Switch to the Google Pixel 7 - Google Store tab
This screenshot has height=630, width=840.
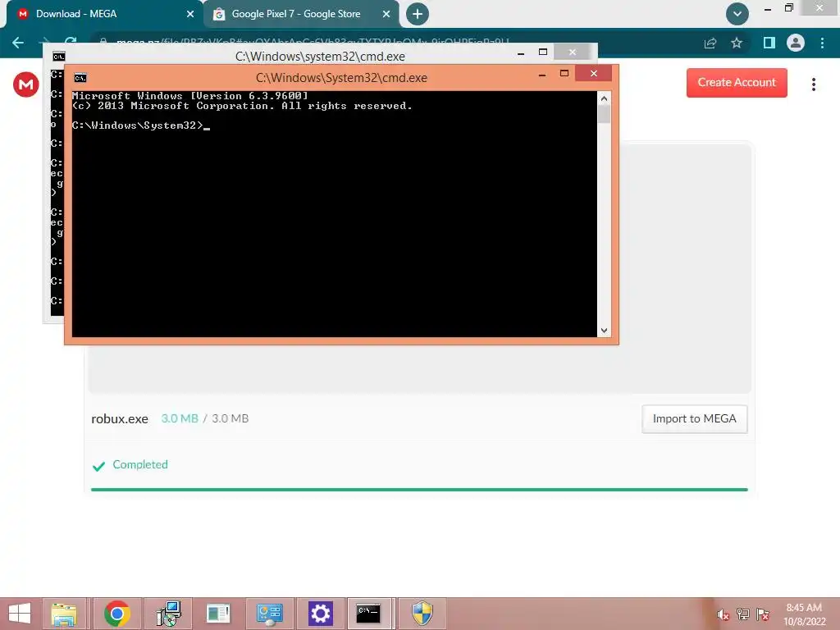click(x=301, y=14)
